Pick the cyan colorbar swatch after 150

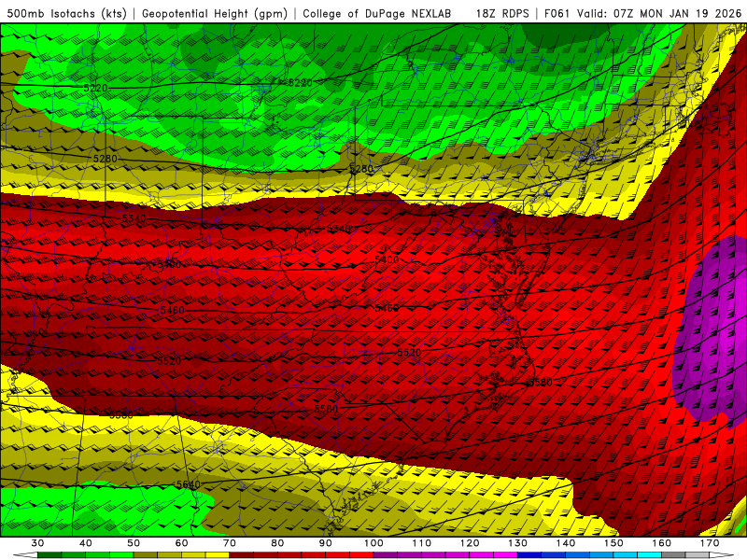626,555
